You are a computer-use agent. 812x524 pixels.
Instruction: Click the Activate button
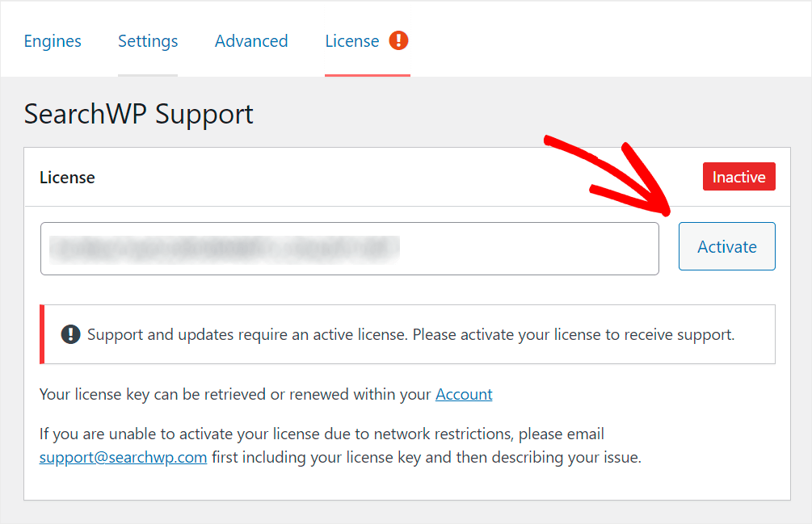point(726,246)
